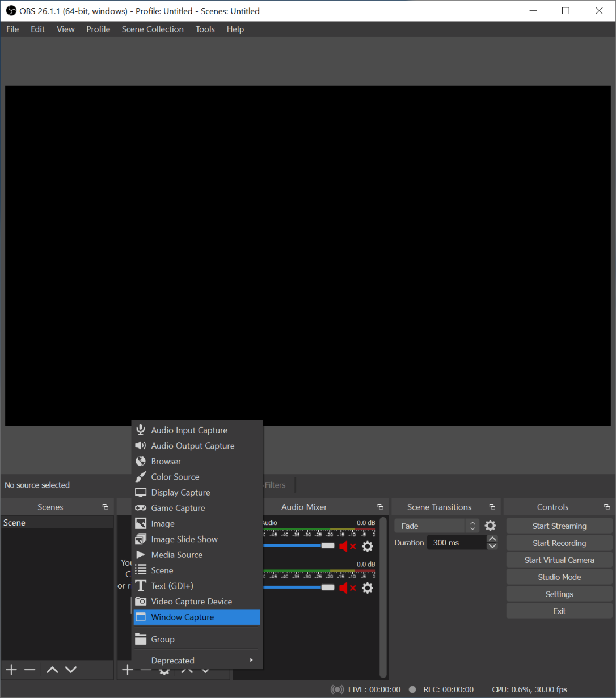Toggle Studio Mode
The image size is (616, 698).
[559, 577]
